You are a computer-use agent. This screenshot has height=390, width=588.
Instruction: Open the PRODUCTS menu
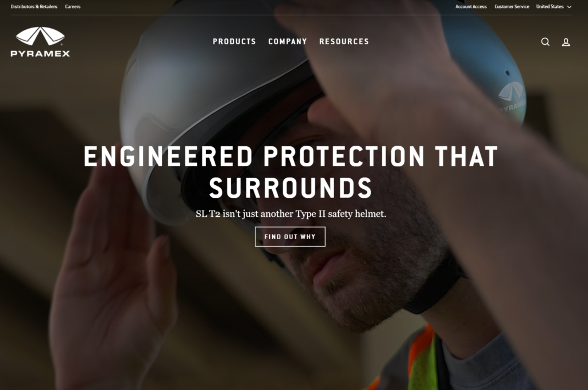tap(234, 42)
